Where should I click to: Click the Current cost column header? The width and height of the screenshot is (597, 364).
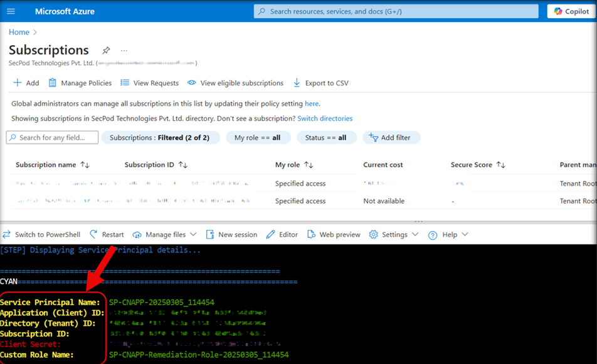(x=383, y=165)
